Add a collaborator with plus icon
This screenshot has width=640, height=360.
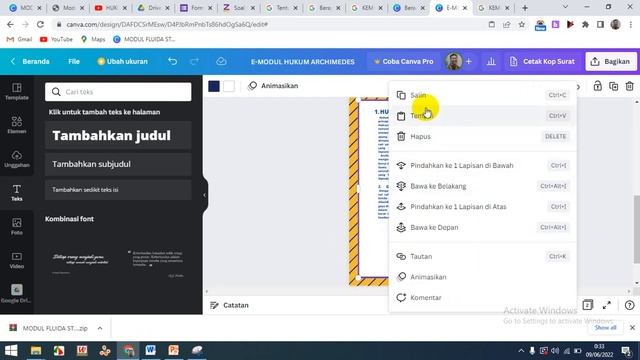(469, 61)
